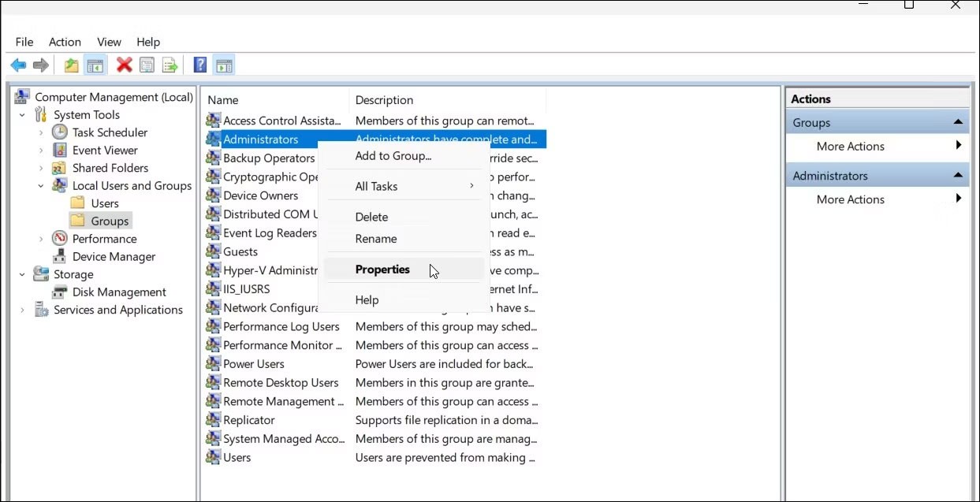Image resolution: width=980 pixels, height=502 pixels.
Task: Expand the Services and Applications node
Action: tap(23, 310)
